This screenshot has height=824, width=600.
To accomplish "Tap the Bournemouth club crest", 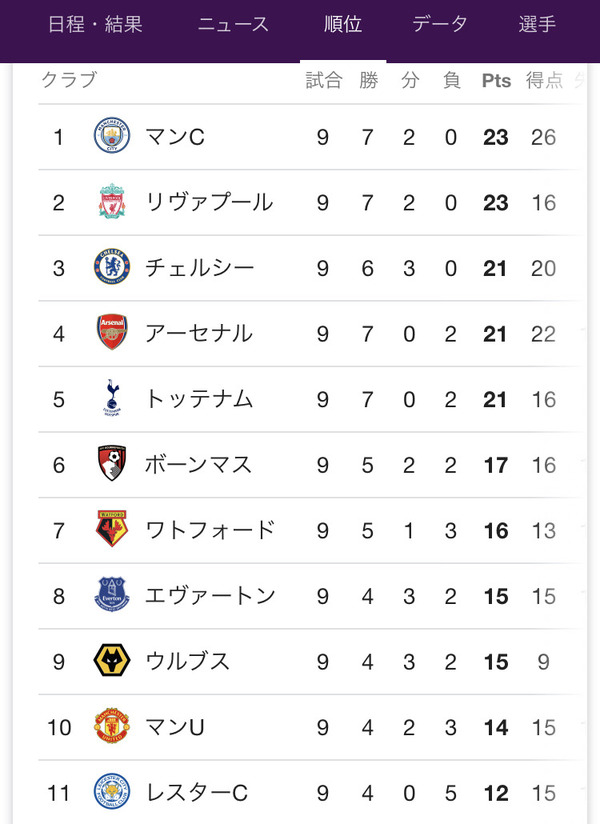I will (112, 464).
